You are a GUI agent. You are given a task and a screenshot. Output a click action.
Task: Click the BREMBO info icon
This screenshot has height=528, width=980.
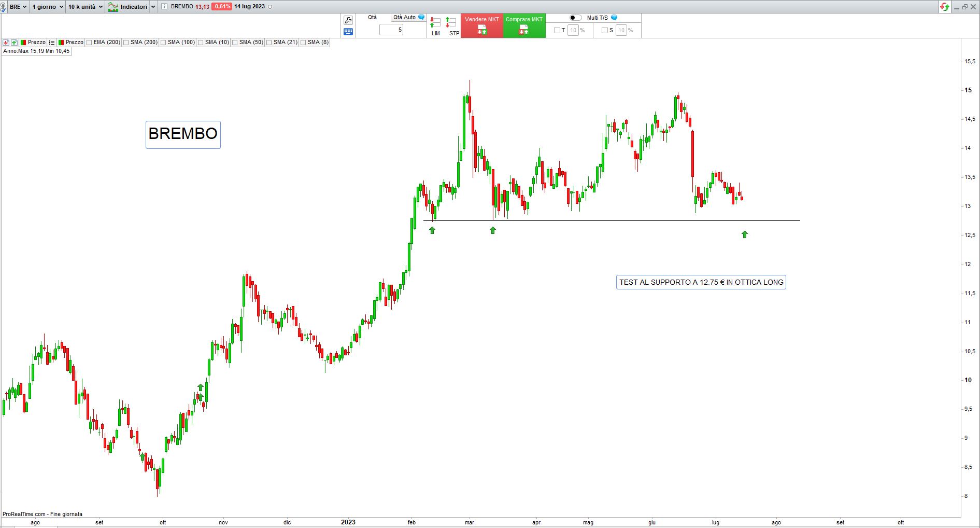(164, 7)
